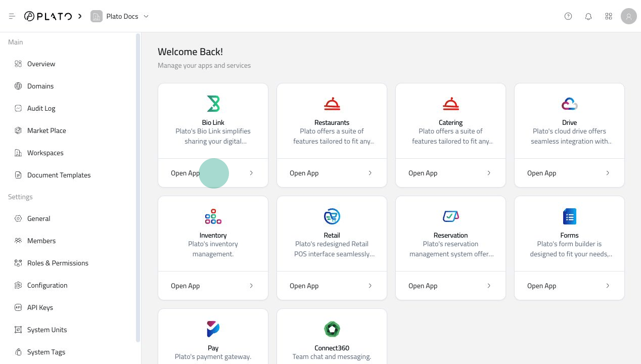The image size is (641, 364).
Task: Click Open App under Drive
Action: tap(542, 173)
